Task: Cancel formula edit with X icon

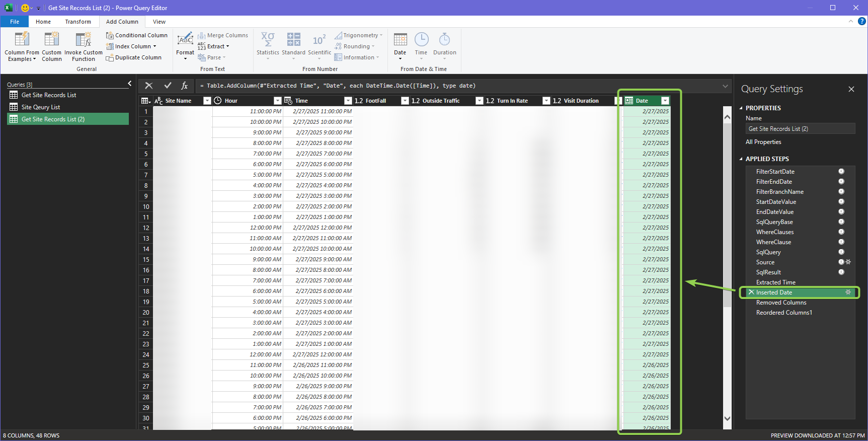Action: tap(149, 86)
